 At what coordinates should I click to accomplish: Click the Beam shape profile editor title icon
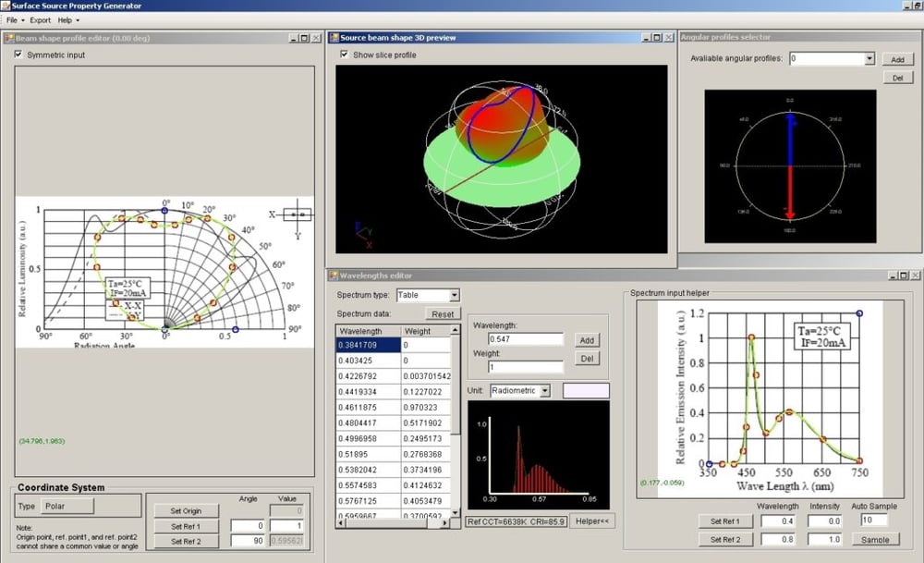pyautogui.click(x=9, y=38)
